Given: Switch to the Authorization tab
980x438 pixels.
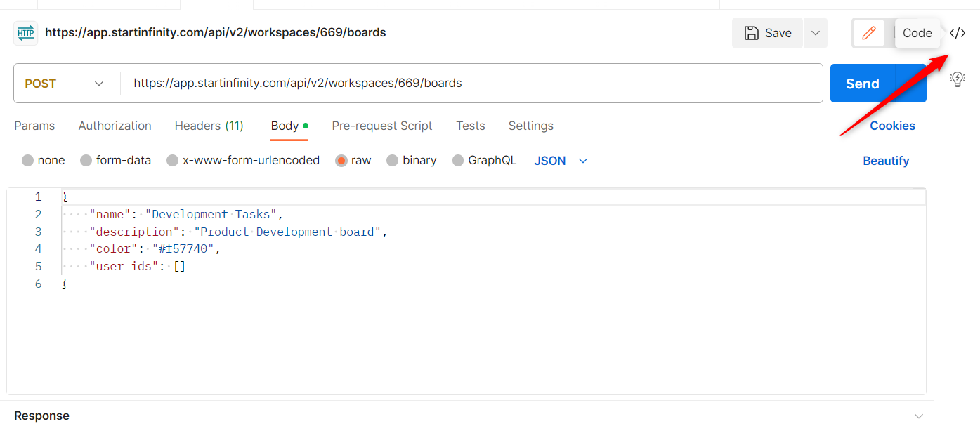Looking at the screenshot, I should pyautogui.click(x=115, y=126).
